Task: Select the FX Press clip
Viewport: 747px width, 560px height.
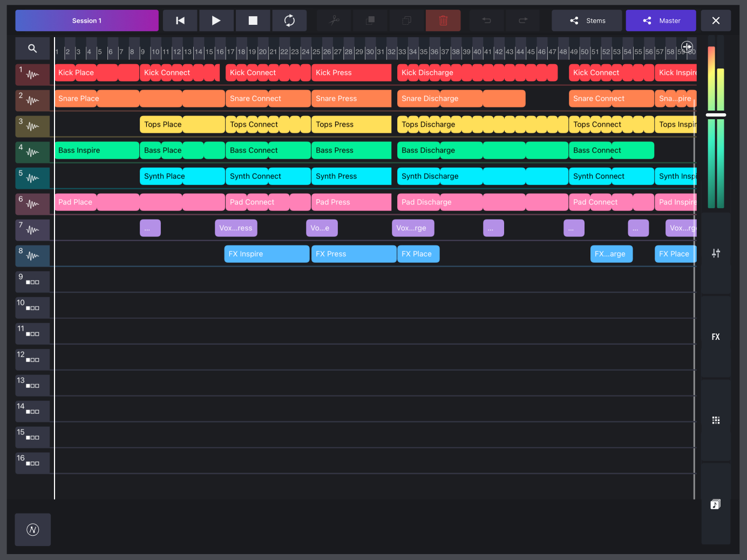Action: (354, 254)
